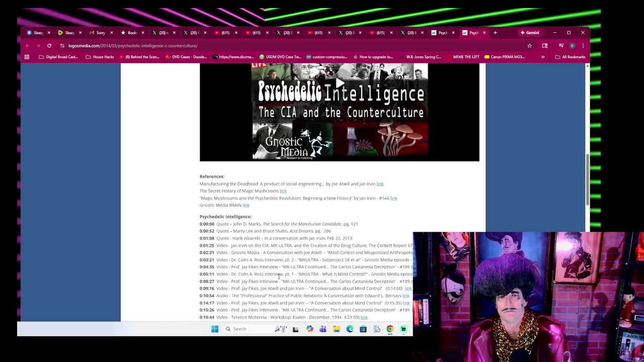Open the Gnostic Media BRAIN link
The width and height of the screenshot is (644, 362).
(x=246, y=205)
